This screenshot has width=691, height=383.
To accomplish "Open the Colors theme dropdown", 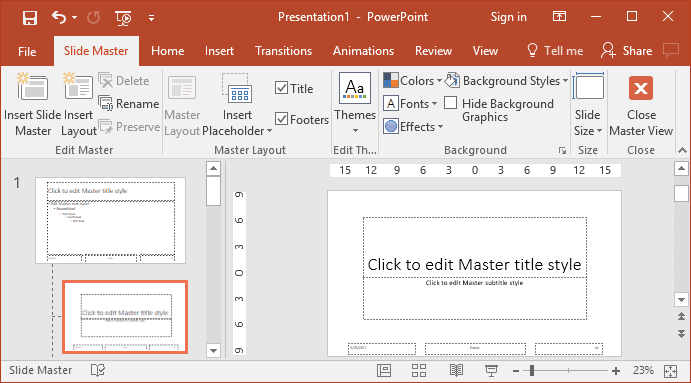I will 412,81.
